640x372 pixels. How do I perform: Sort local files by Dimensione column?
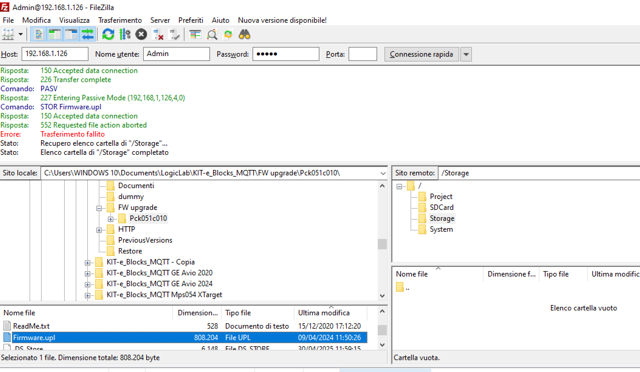[x=198, y=313]
